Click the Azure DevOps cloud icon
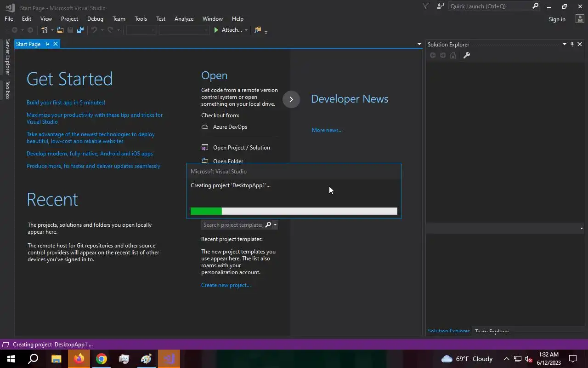The image size is (588, 368). click(x=205, y=127)
